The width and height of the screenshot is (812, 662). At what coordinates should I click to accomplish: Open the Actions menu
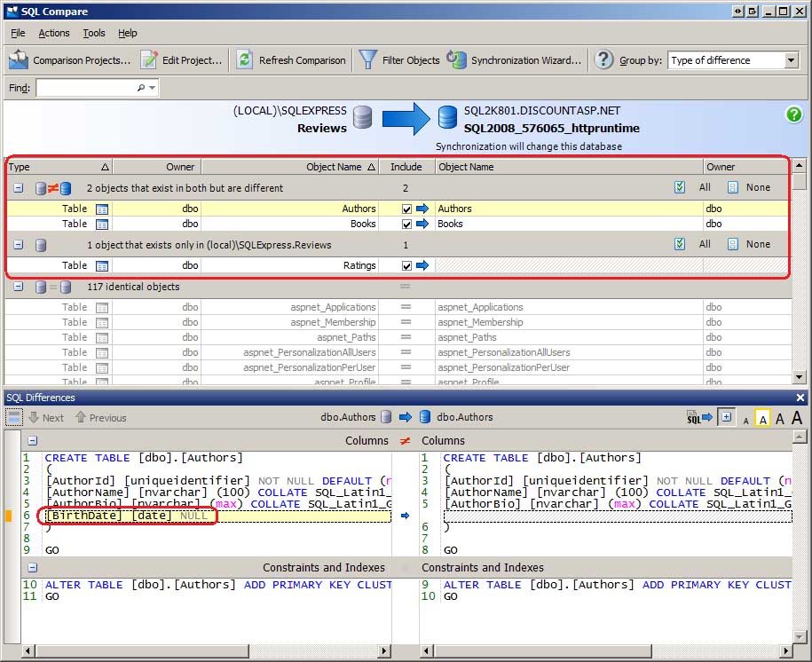(53, 33)
